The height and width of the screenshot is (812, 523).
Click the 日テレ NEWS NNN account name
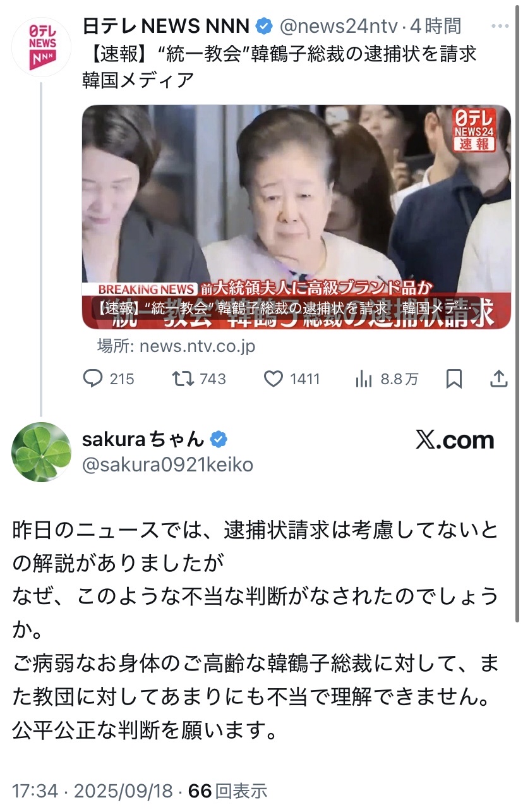click(167, 26)
